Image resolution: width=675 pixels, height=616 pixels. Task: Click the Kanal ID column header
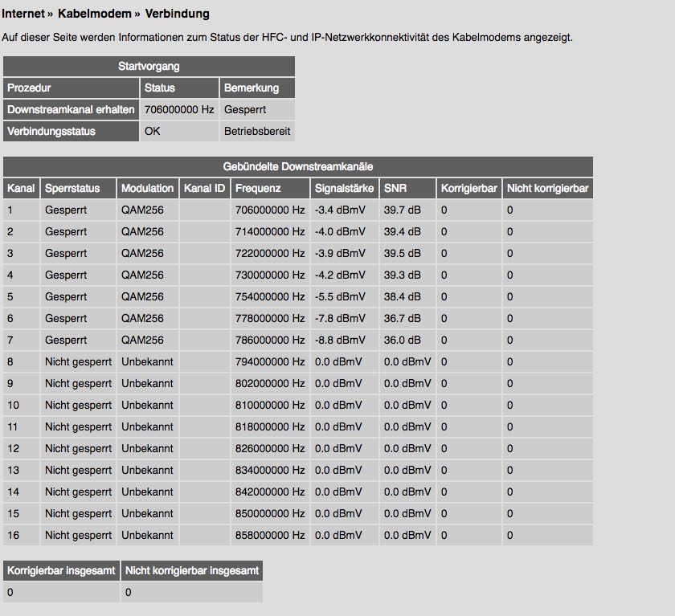(x=204, y=188)
